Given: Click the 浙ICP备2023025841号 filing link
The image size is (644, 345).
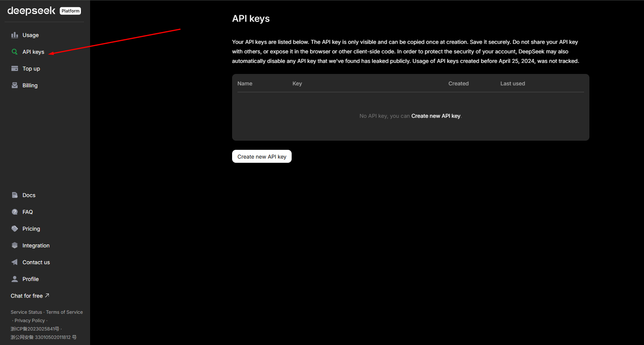Looking at the screenshot, I should tap(35, 329).
